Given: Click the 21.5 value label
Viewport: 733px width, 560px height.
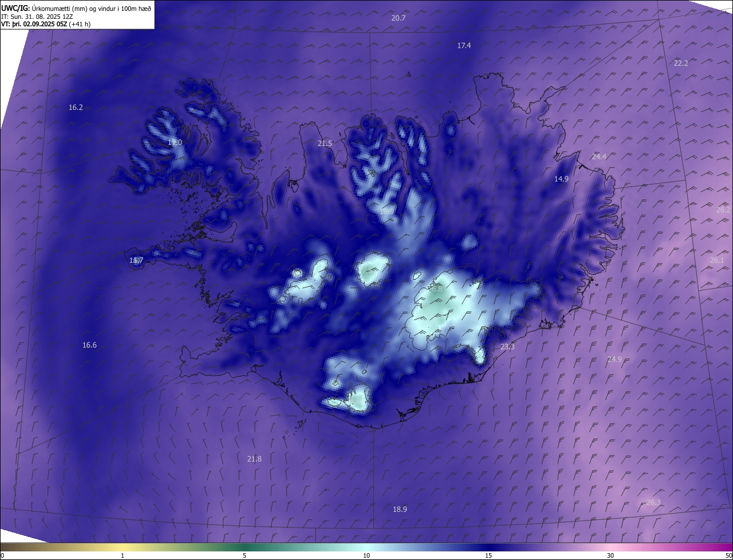Looking at the screenshot, I should [x=325, y=143].
